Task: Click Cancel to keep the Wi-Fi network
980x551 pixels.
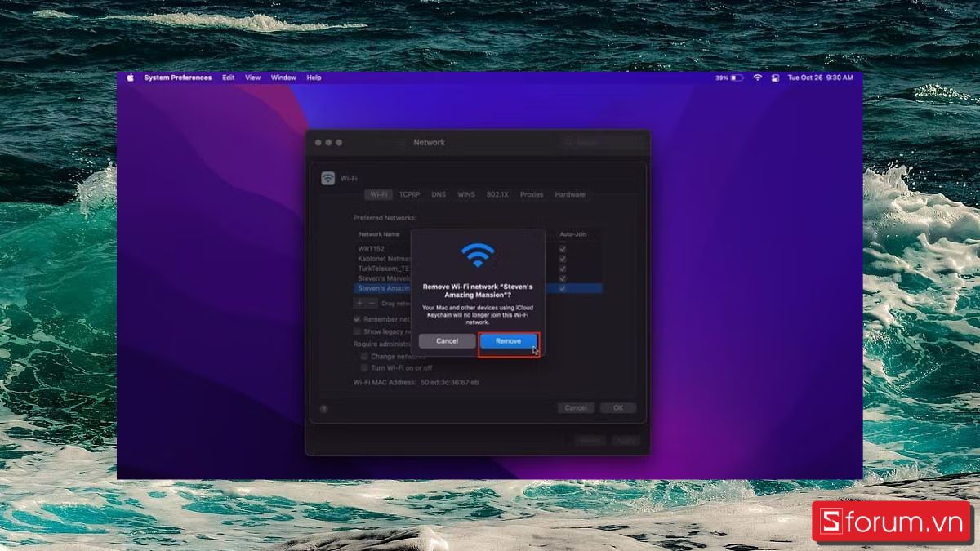Action: (x=447, y=341)
